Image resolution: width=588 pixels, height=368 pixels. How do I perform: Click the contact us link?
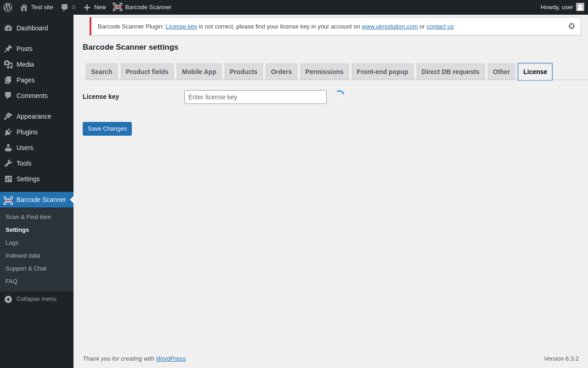tap(440, 27)
